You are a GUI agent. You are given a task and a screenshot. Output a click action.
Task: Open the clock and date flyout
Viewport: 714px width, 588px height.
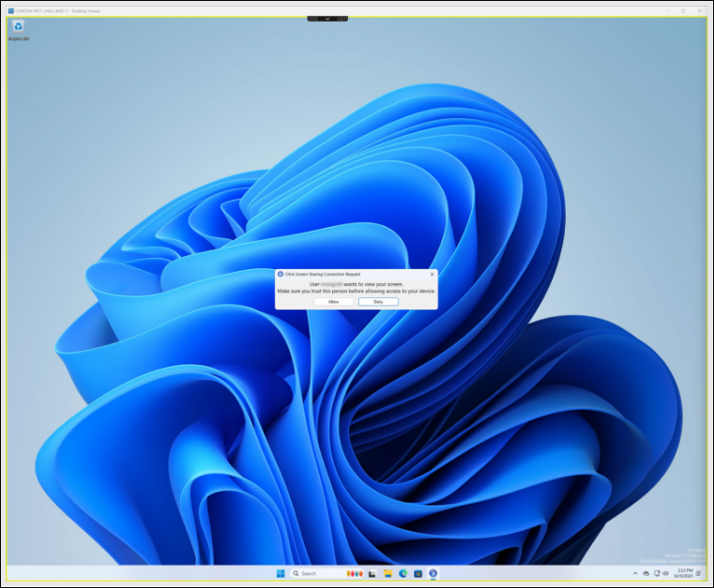tap(684, 573)
